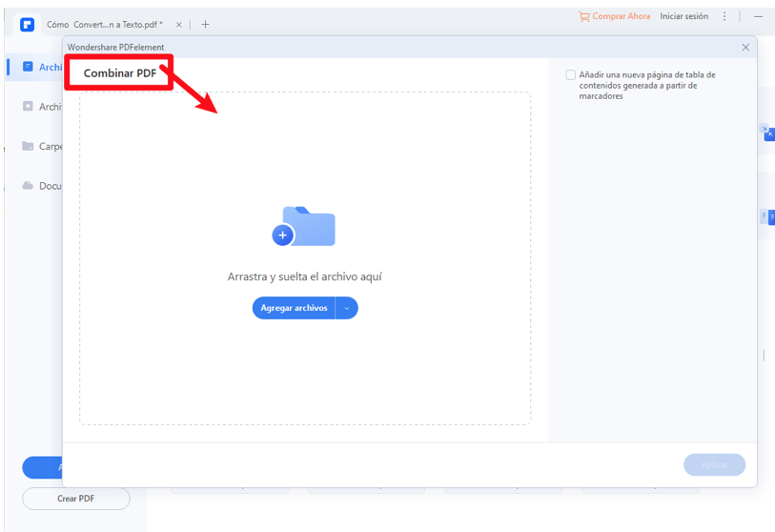
Task: Click the shopping cart icon
Action: 584,17
